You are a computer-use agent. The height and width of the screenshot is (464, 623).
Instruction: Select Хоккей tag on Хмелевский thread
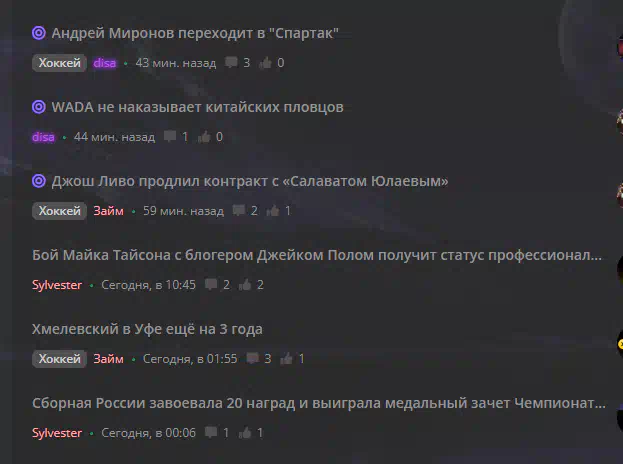click(60, 359)
